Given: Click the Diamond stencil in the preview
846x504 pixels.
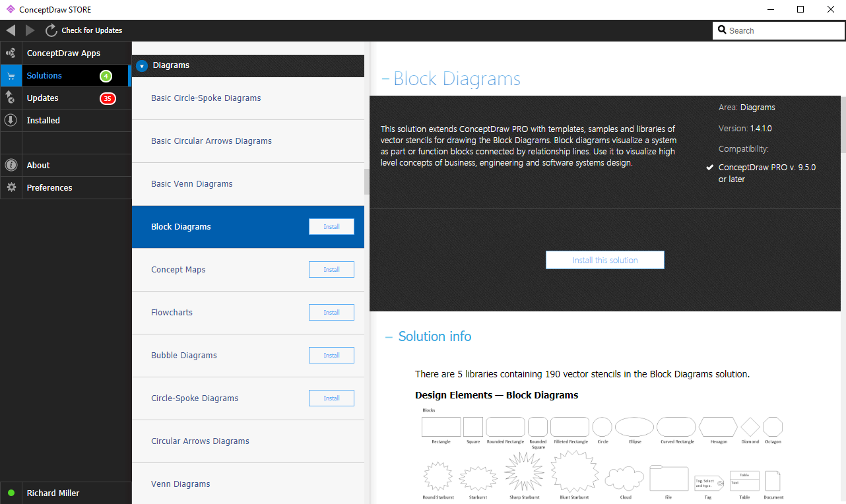Looking at the screenshot, I should (x=750, y=427).
